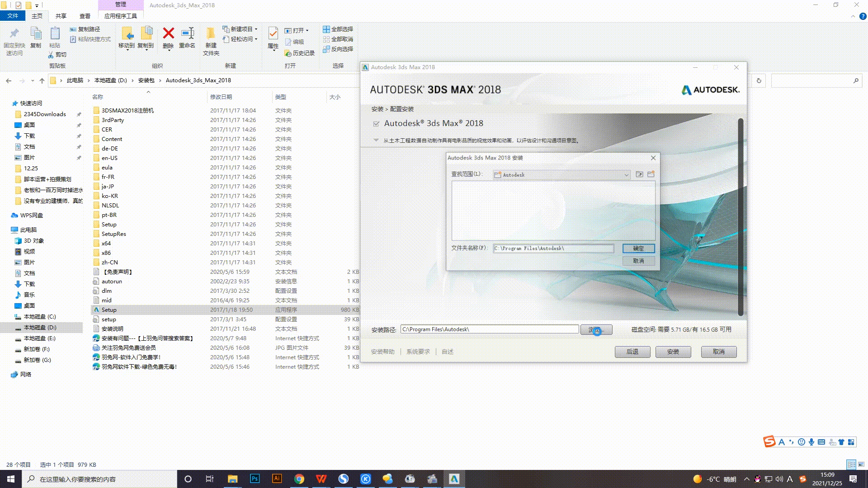Click the 文件夹名称 path input field

(x=553, y=249)
